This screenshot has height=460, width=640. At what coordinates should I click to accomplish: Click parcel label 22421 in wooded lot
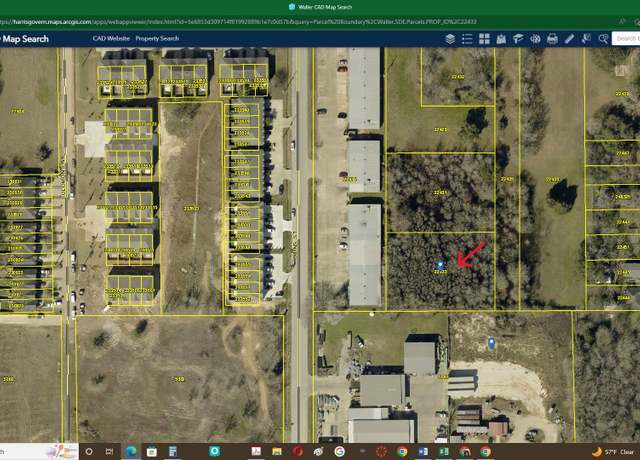point(440,192)
